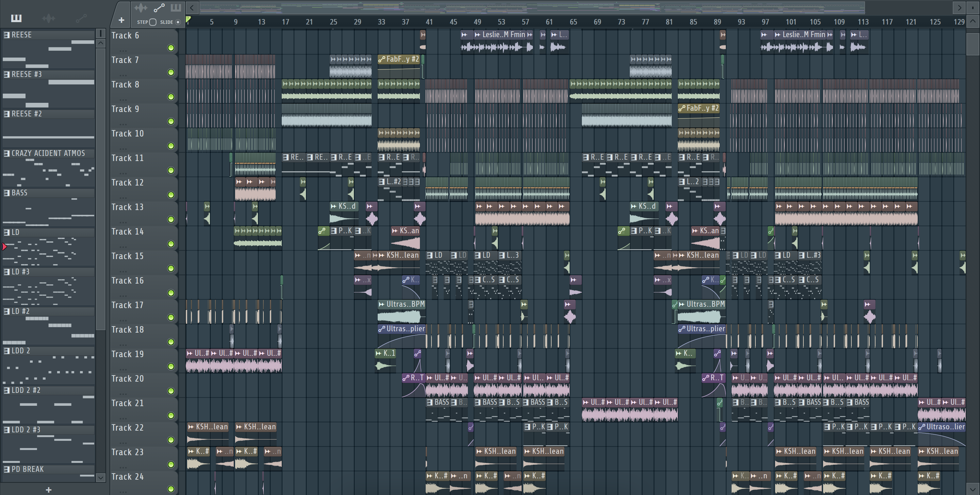Image resolution: width=980 pixels, height=495 pixels.
Task: Mute Track 10 with its green LED
Action: (x=171, y=146)
